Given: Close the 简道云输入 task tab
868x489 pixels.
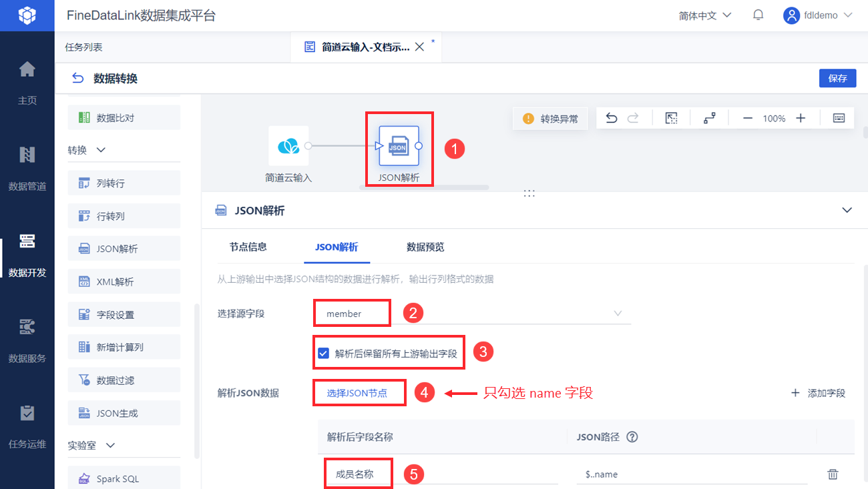Looking at the screenshot, I should (420, 47).
